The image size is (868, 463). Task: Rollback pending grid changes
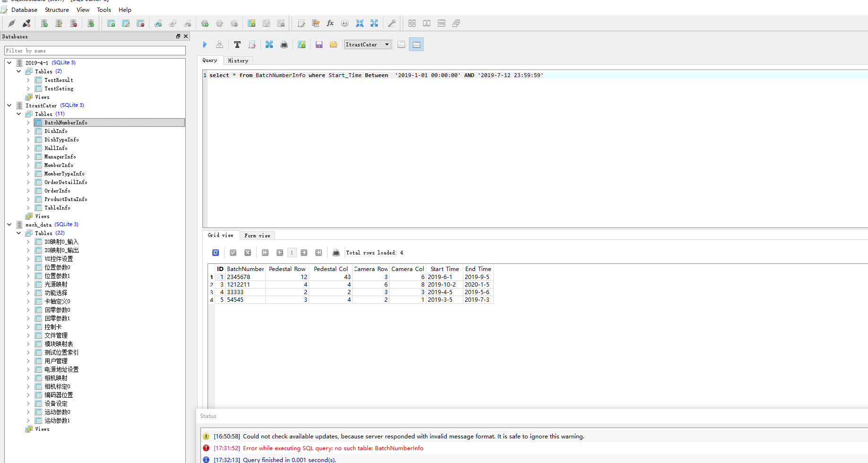pyautogui.click(x=248, y=253)
